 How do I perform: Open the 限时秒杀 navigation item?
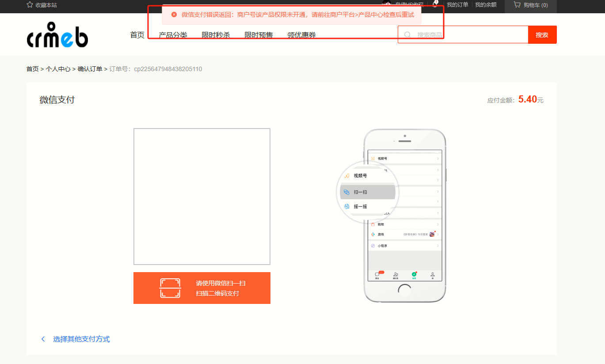pyautogui.click(x=216, y=35)
